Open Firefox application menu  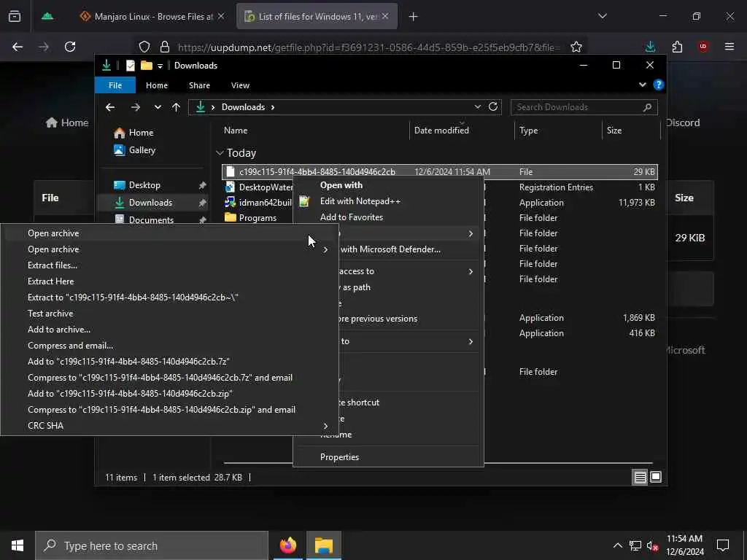(729, 47)
